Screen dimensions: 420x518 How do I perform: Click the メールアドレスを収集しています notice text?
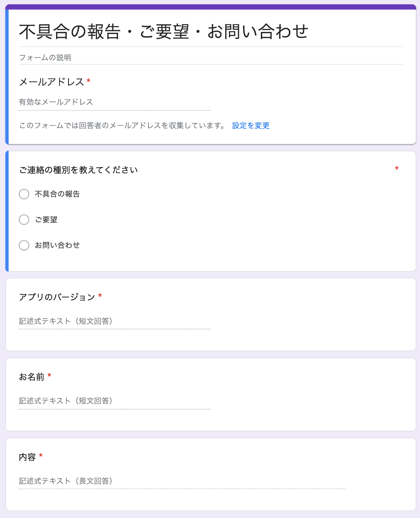coord(122,126)
